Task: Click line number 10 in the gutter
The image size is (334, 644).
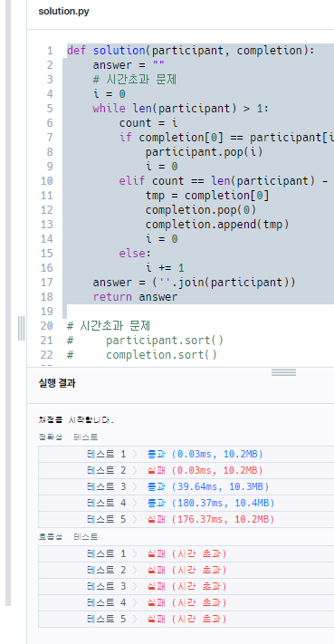Action: click(47, 181)
